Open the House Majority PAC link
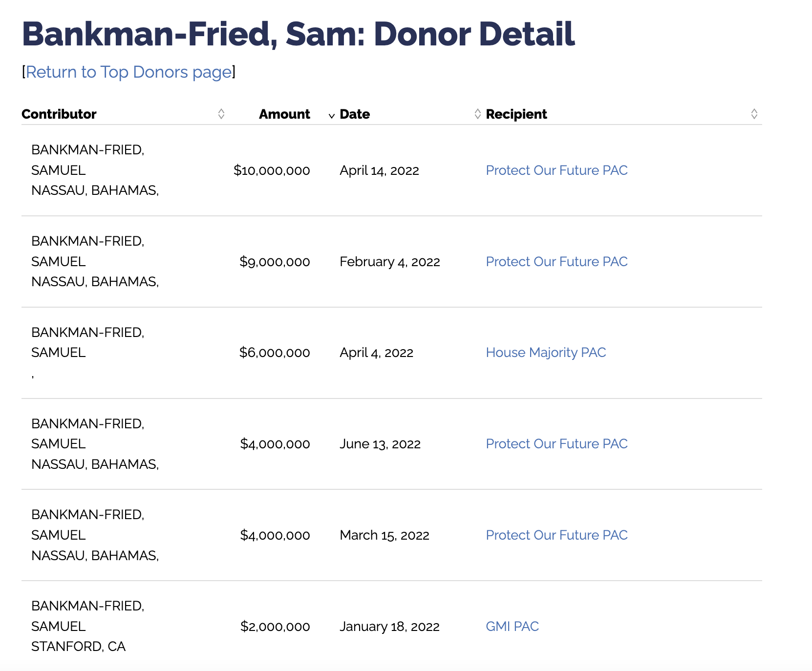The image size is (812, 671). point(546,353)
